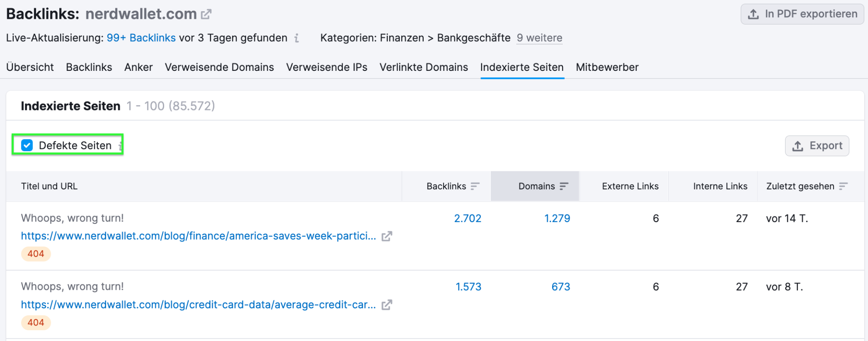
Task: Click the Titel und URL column header
Action: (49, 186)
